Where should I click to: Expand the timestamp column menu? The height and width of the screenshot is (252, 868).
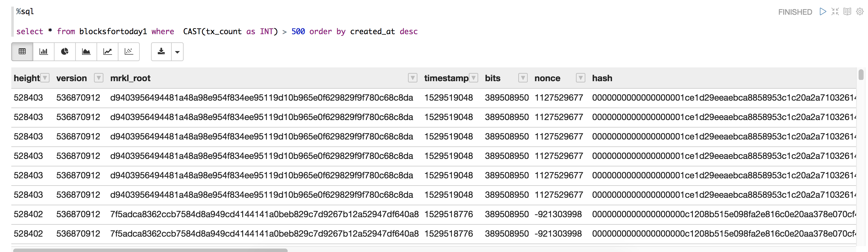tap(473, 78)
